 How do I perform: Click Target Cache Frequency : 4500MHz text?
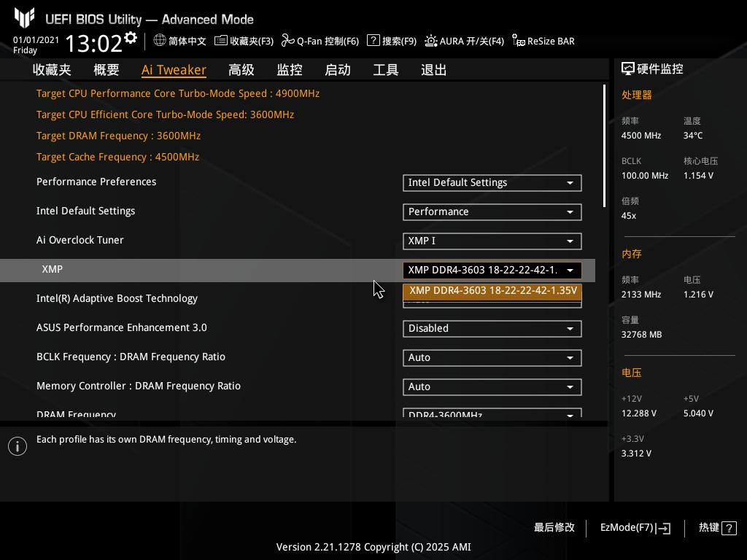pos(117,157)
